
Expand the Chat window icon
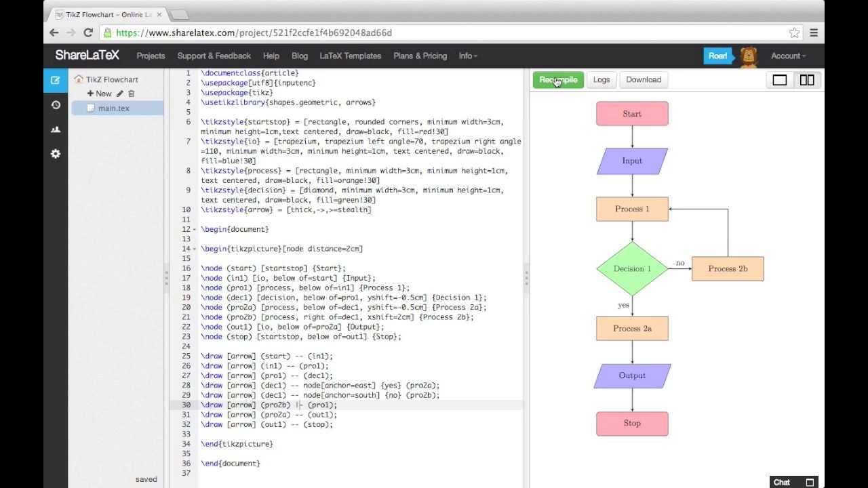810,483
